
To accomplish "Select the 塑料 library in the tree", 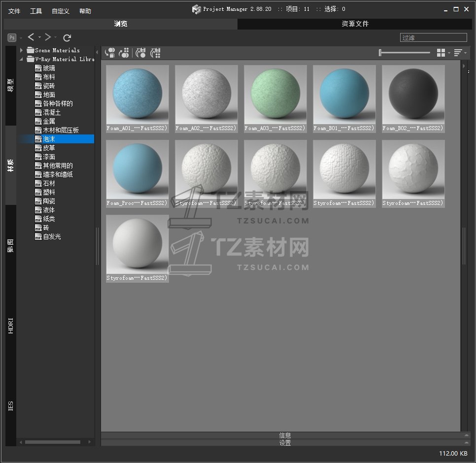I will point(49,192).
